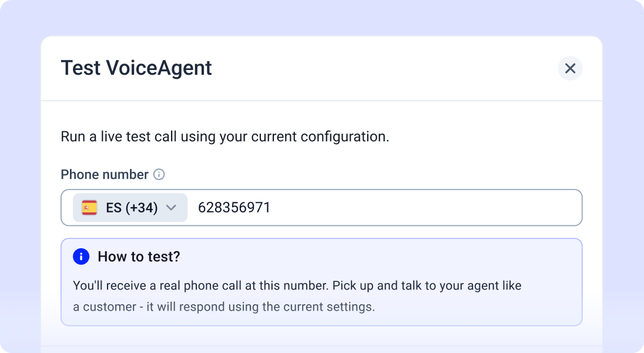Expand country list via the chevron arrow
Image resolution: width=644 pixels, height=353 pixels.
171,208
